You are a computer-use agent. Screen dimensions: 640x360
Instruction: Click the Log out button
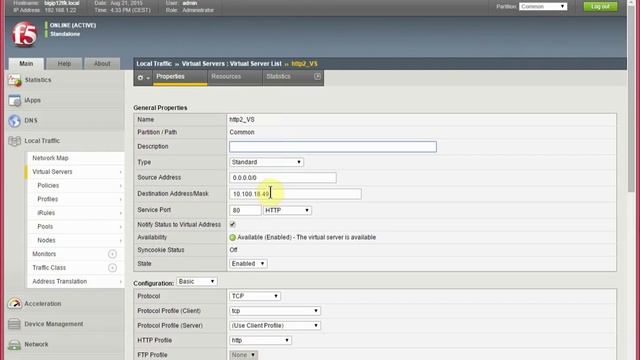[600, 7]
